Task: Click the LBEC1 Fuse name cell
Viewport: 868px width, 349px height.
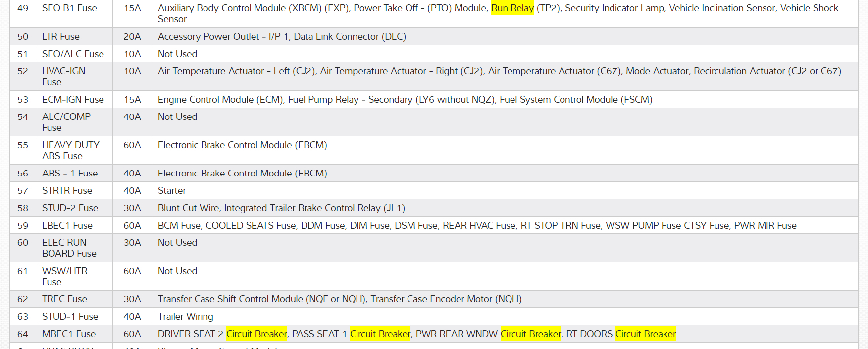Action: (67, 226)
